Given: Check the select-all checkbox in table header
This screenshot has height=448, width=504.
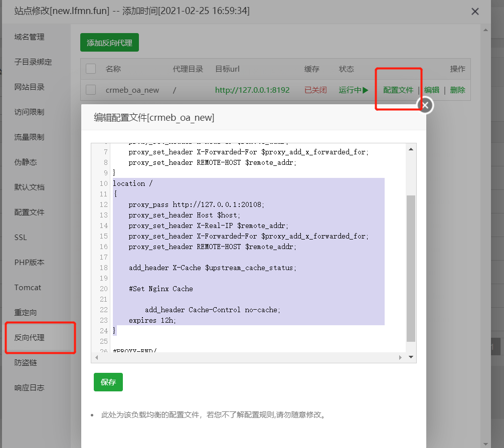Looking at the screenshot, I should coord(91,69).
